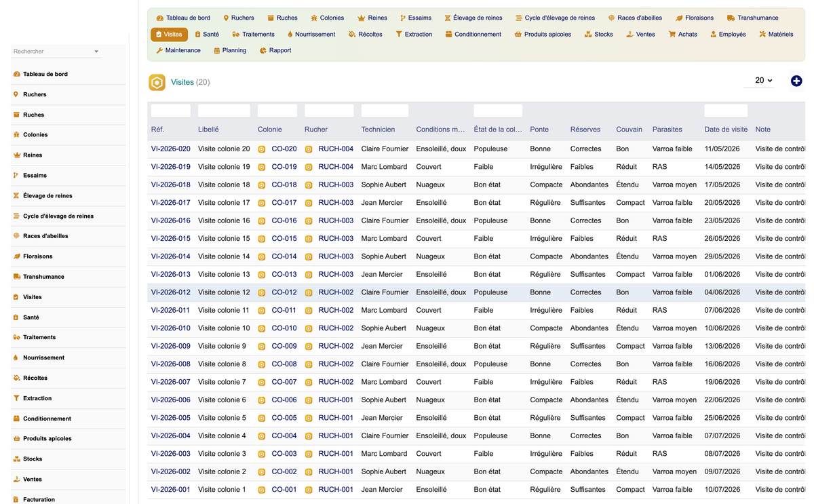Image resolution: width=814 pixels, height=504 pixels.
Task: Click the Libellé column filter field
Action: [x=224, y=111]
